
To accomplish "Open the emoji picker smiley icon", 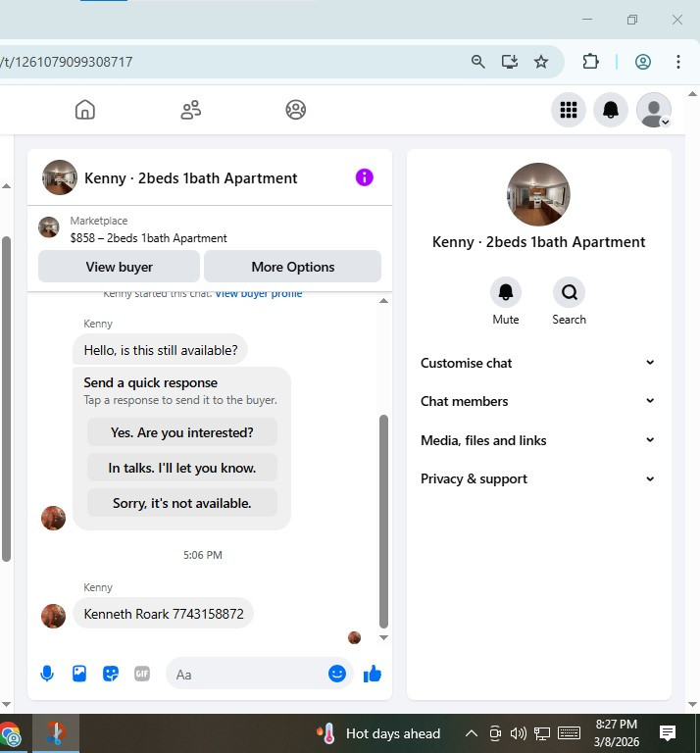I will tap(337, 674).
